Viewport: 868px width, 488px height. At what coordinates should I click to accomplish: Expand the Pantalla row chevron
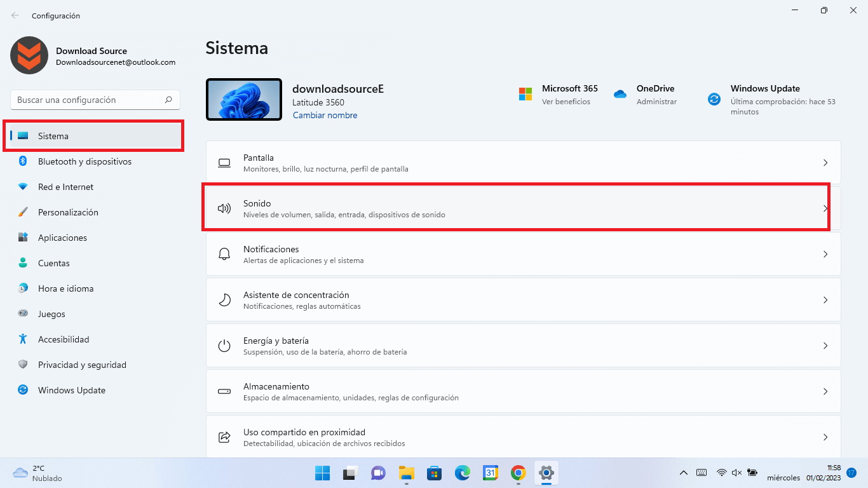tap(825, 163)
